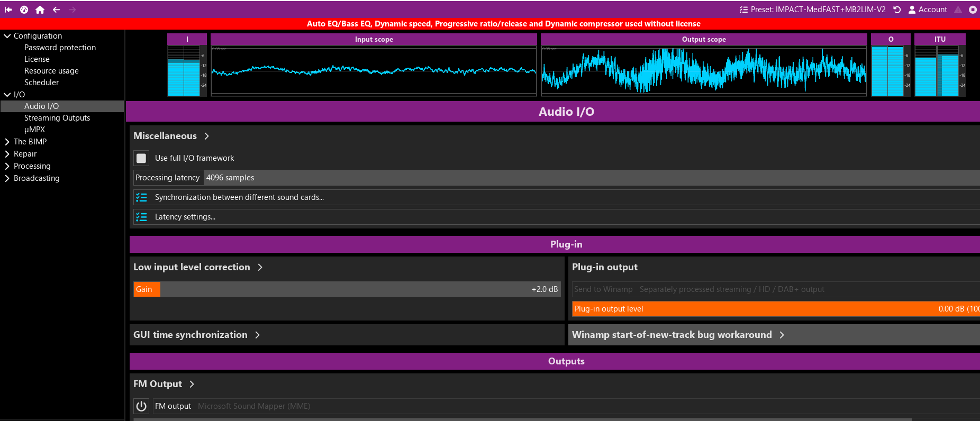Open the Preset IMPACT-MedFAST+MB2LIM-V2 selector
980x421 pixels.
[812, 10]
